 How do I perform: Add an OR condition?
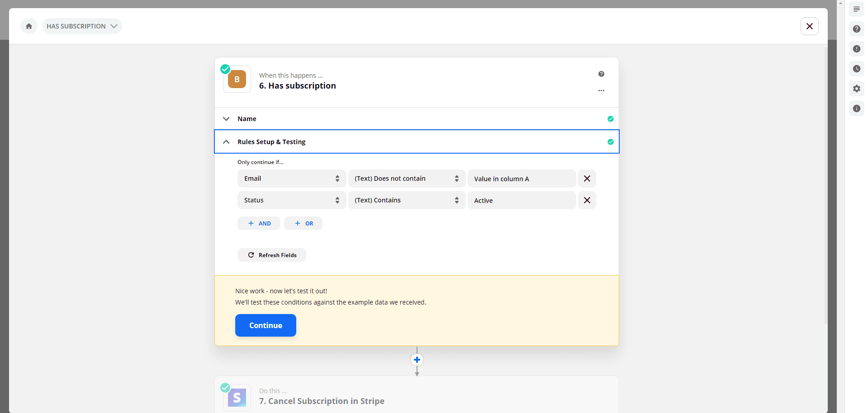303,223
